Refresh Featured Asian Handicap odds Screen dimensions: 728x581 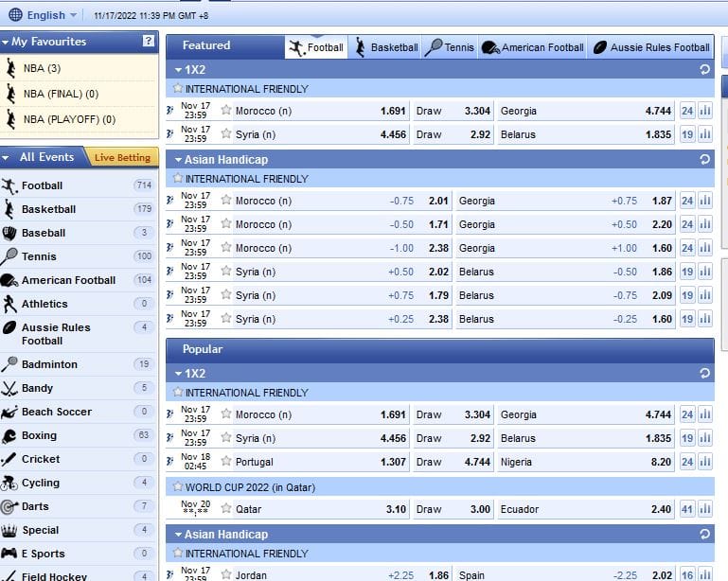[704, 160]
